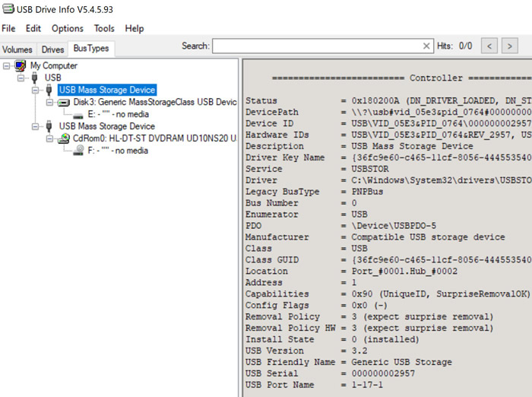Click the CdRom0 optical drive icon
Viewport: 532px width, 397px height.
pyautogui.click(x=64, y=138)
